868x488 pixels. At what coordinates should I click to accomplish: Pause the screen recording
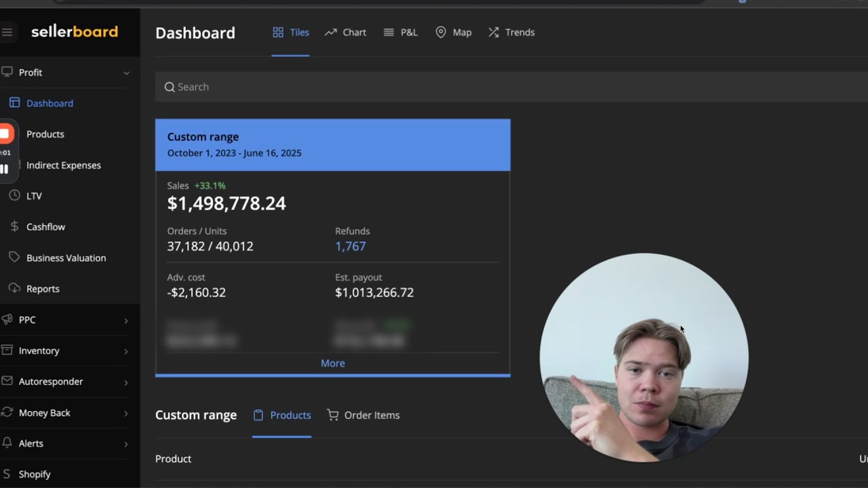5,169
